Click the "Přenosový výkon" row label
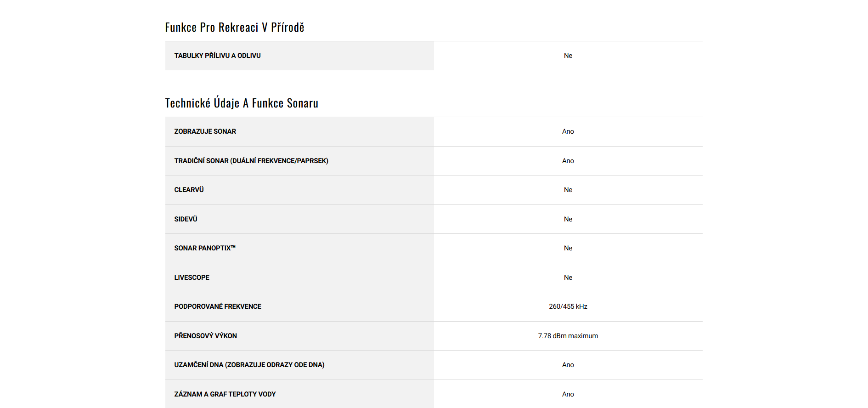868x408 pixels. [205, 336]
